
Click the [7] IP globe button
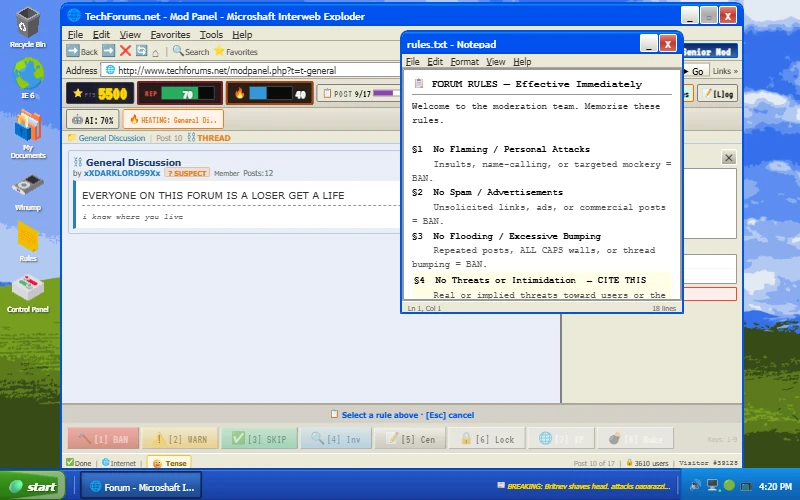click(x=561, y=439)
